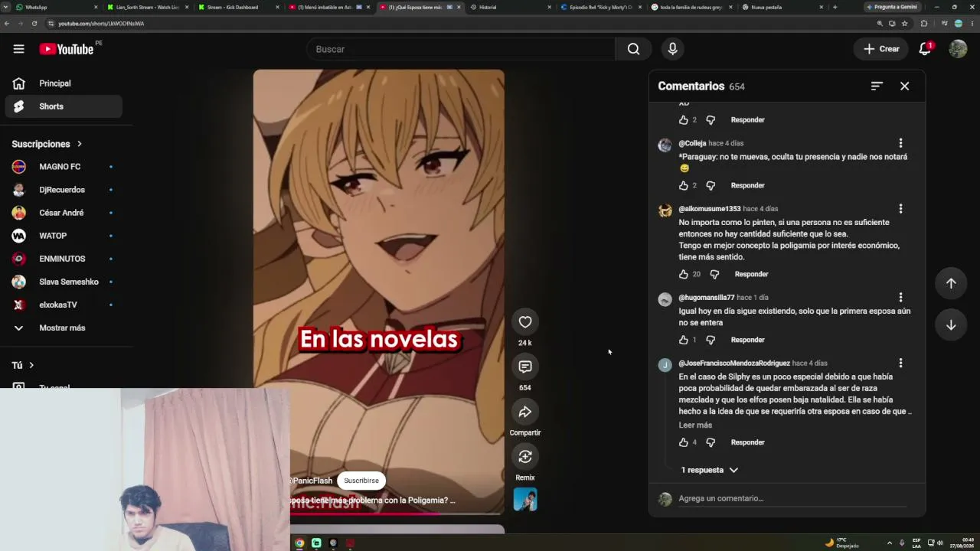Open options menu on @JoseFranciscoMendozaRodriguez's comment
980x551 pixels.
point(900,364)
